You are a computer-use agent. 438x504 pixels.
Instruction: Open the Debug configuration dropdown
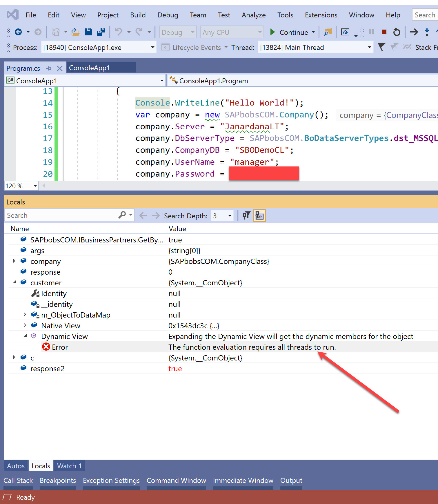[x=178, y=32]
